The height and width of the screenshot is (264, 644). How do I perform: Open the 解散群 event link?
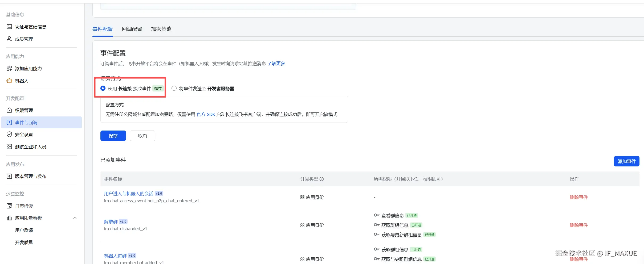point(111,221)
